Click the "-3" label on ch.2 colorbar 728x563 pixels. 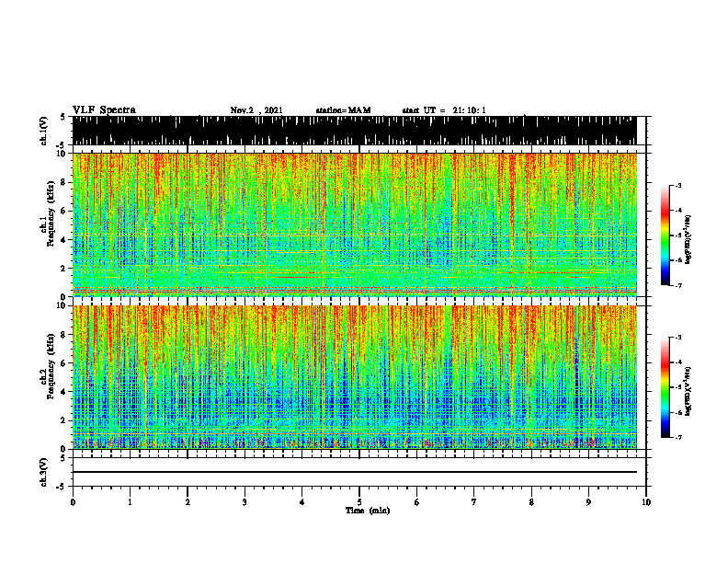point(678,338)
